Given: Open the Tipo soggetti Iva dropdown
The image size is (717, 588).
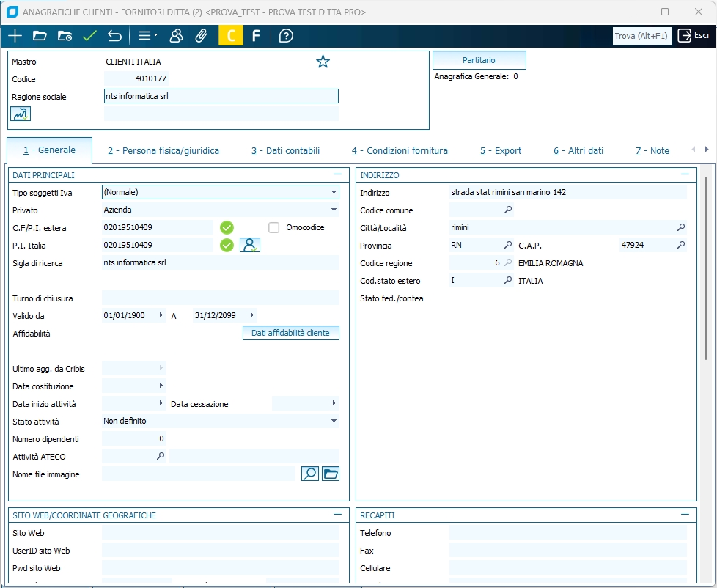Looking at the screenshot, I should [334, 193].
